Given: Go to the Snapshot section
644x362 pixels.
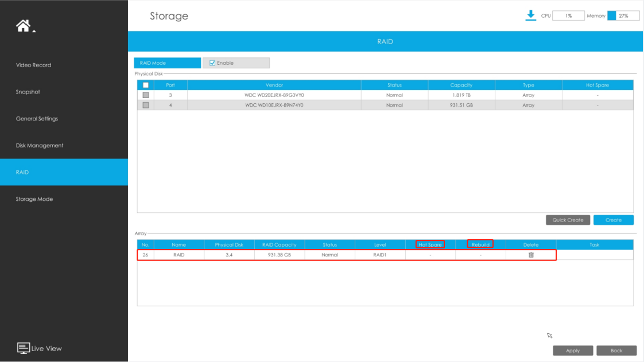Looking at the screenshot, I should coord(28,92).
